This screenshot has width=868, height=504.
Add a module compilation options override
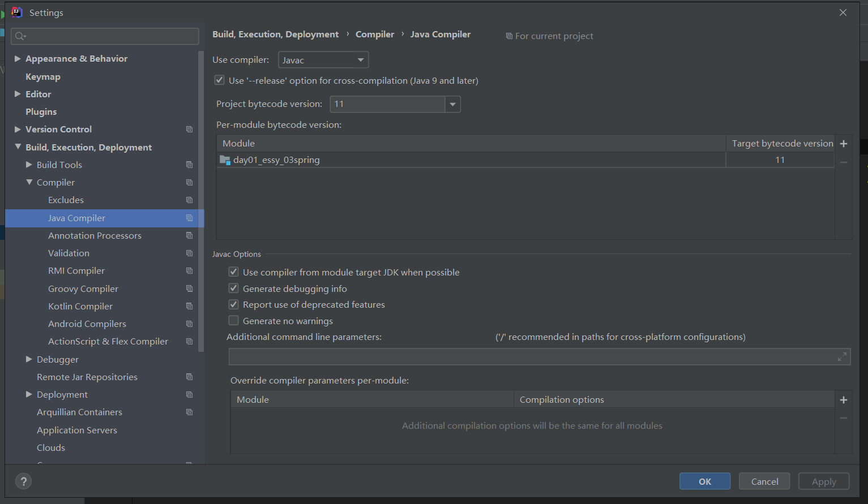click(x=843, y=400)
